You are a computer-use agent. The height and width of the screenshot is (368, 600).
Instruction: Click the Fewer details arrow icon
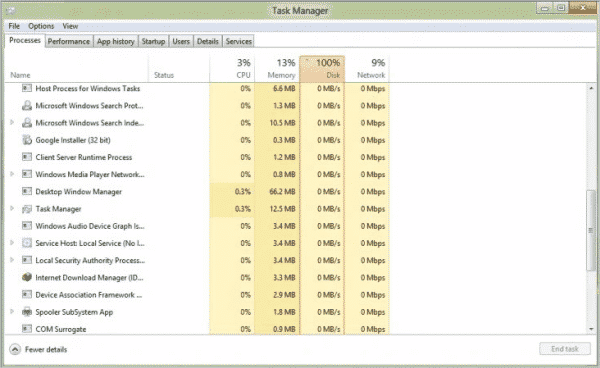pyautogui.click(x=15, y=349)
